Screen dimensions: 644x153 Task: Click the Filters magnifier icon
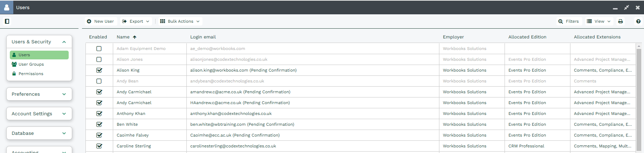pyautogui.click(x=561, y=21)
